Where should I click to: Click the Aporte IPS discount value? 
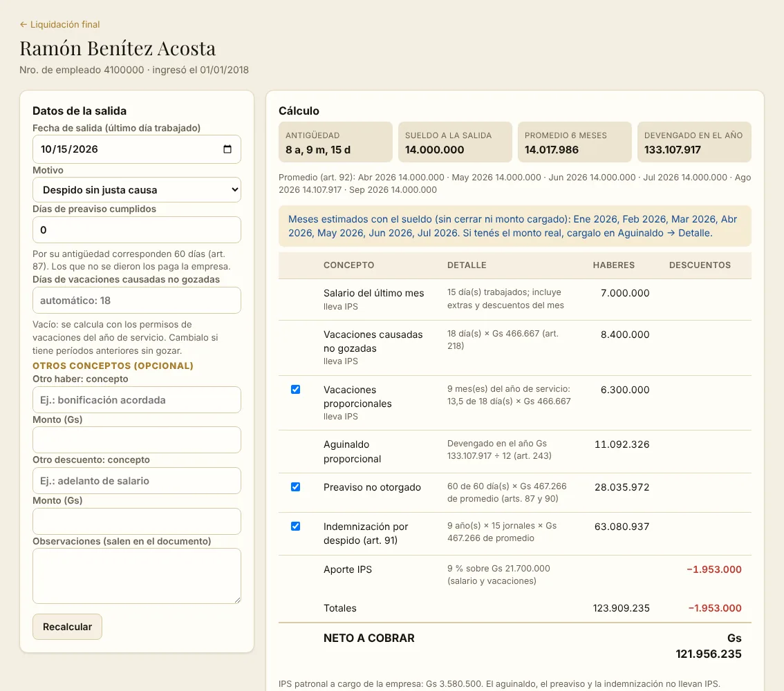click(714, 569)
